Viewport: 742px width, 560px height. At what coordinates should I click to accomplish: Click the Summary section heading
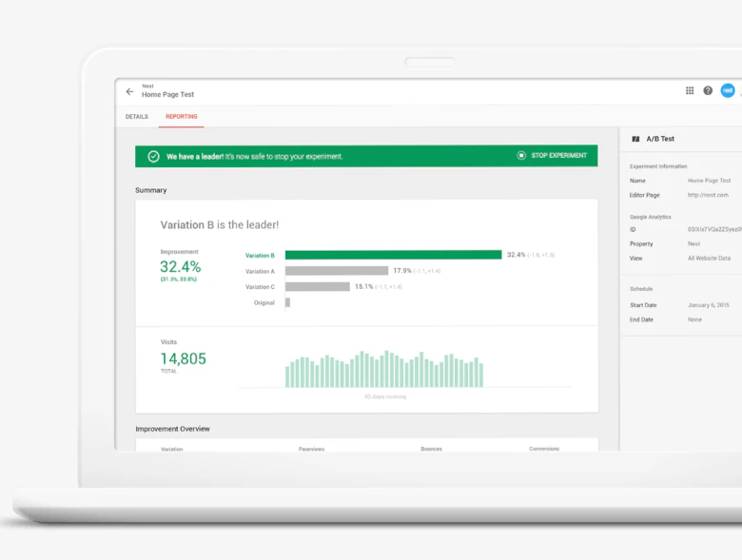click(151, 190)
